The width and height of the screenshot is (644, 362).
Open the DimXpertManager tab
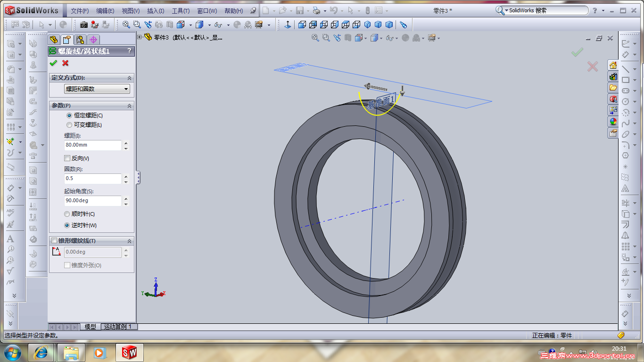pyautogui.click(x=93, y=40)
